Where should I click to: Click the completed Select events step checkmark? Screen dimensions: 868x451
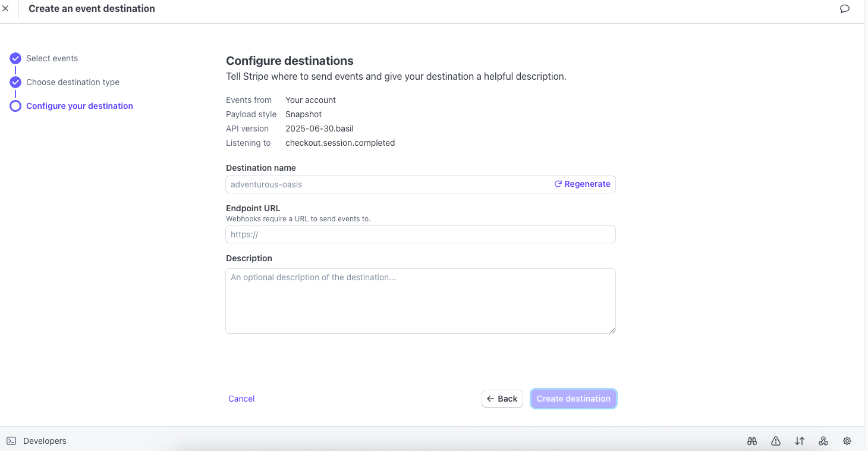click(15, 58)
